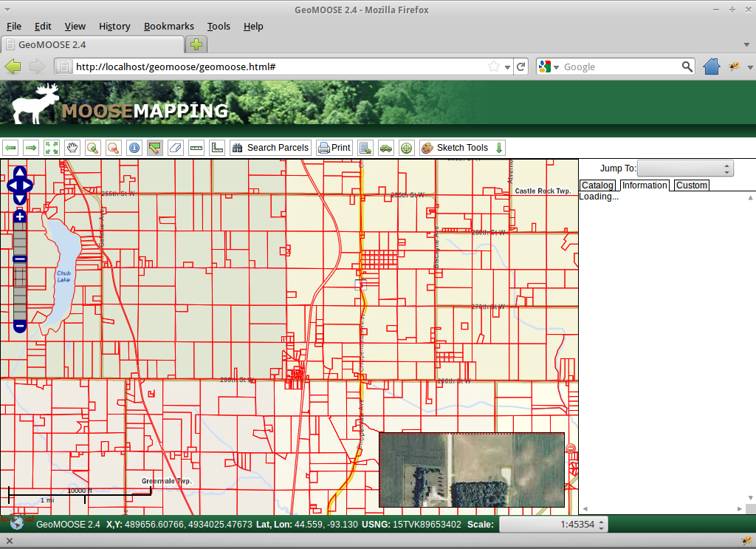756x549 pixels.
Task: Select the Pan hand tool
Action: point(72,148)
